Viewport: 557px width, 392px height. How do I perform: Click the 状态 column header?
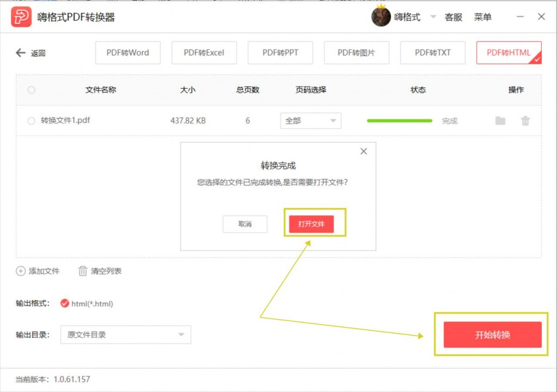click(418, 90)
